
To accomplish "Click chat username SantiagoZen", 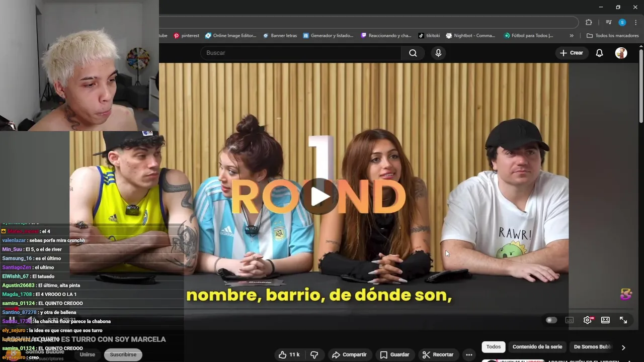I will (17, 267).
